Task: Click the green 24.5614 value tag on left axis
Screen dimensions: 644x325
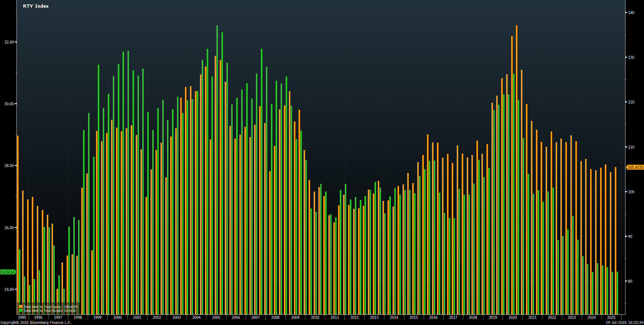Action: coord(8,272)
